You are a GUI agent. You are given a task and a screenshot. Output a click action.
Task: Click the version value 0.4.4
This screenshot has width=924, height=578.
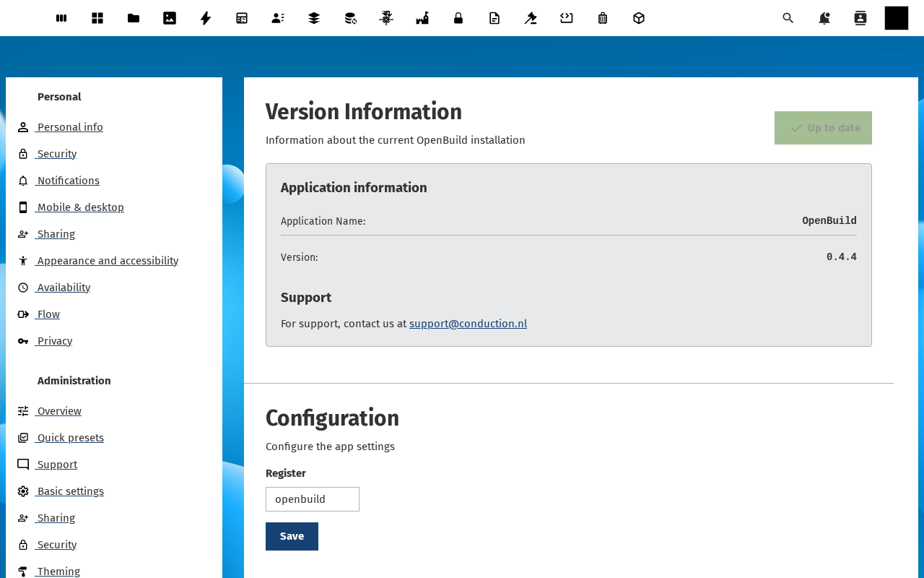coord(842,256)
